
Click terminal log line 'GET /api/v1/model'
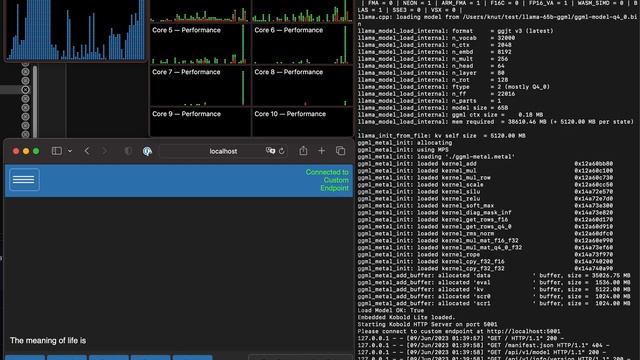click(x=482, y=352)
